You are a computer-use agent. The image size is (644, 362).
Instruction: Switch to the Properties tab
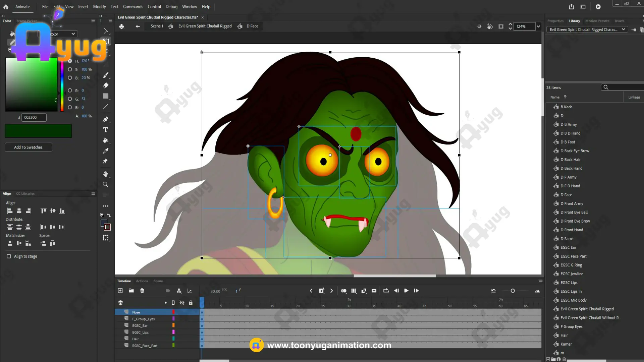point(555,21)
